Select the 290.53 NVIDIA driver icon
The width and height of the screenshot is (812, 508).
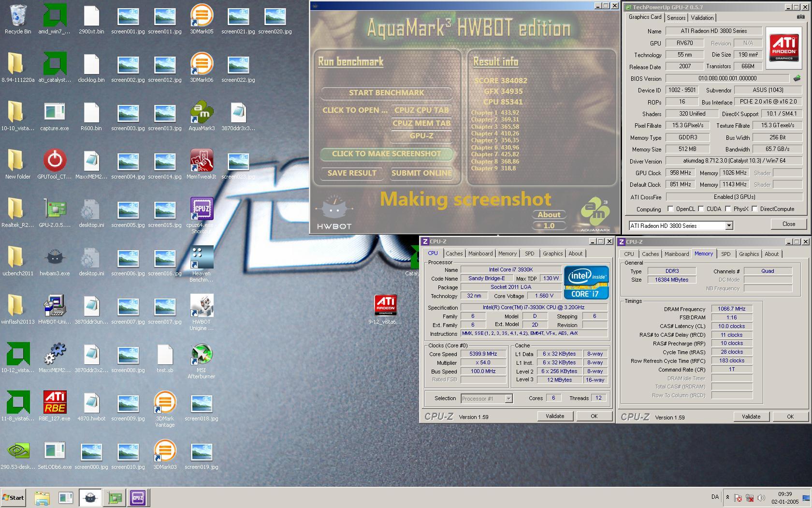[18, 455]
